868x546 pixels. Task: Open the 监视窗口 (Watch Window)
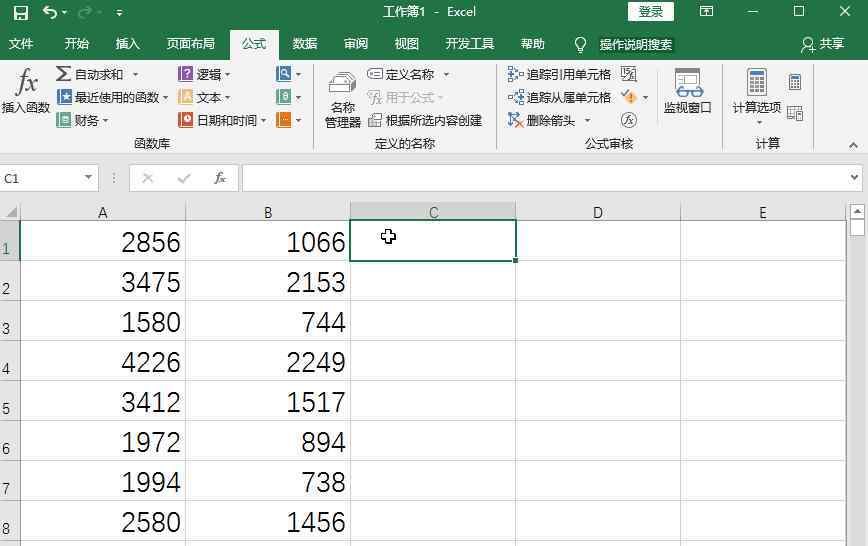click(687, 92)
